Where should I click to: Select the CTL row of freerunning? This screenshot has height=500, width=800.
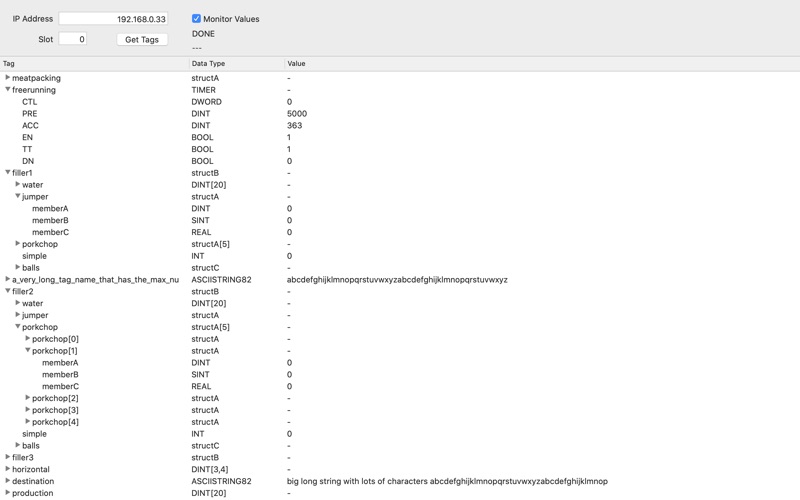tap(400, 102)
